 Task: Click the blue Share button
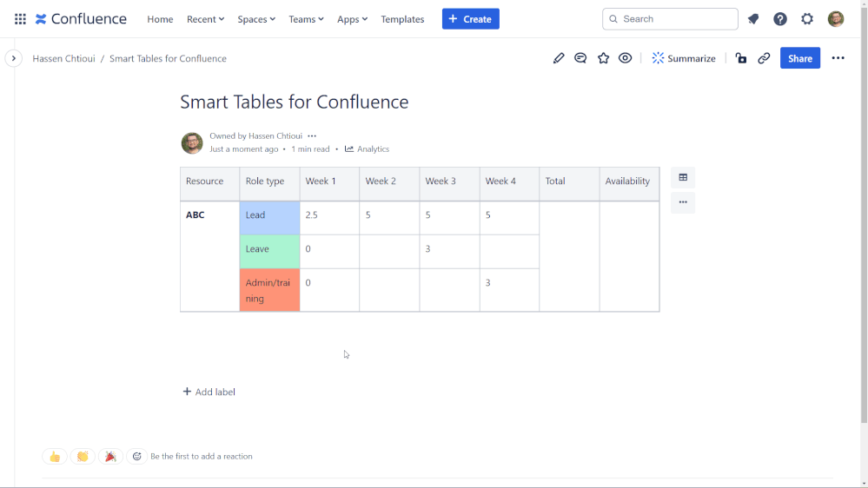coord(799,58)
